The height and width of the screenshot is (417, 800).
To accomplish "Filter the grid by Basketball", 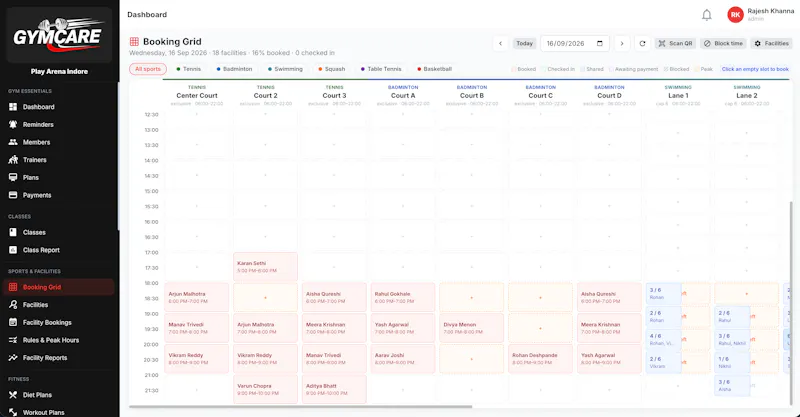I will click(434, 69).
